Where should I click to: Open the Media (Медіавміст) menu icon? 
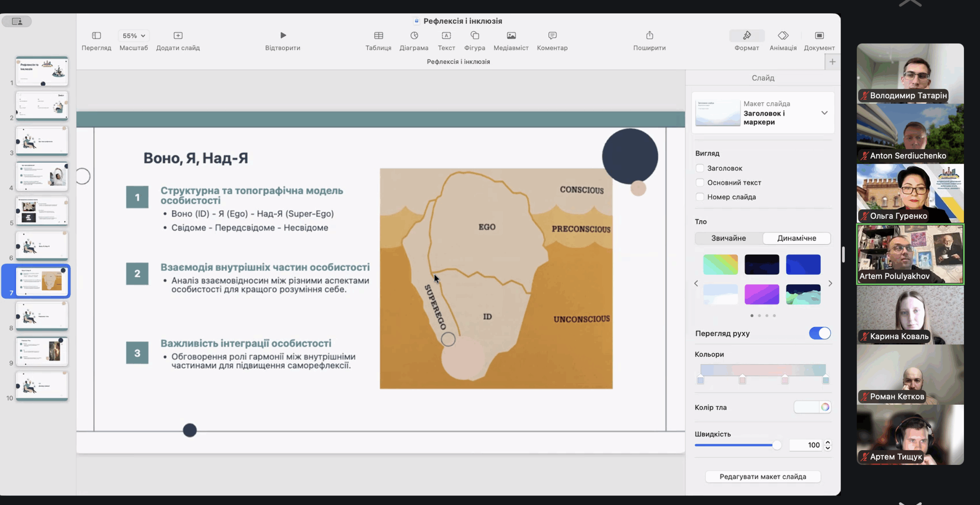(511, 36)
